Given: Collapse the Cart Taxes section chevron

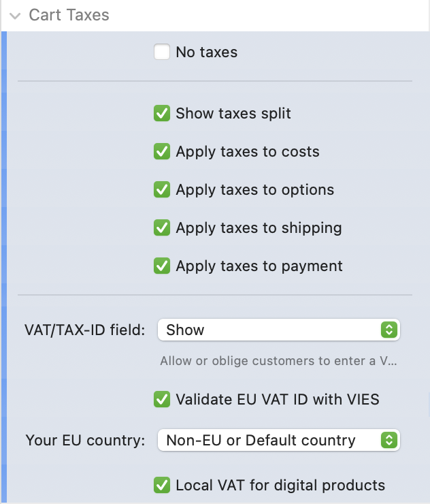Looking at the screenshot, I should tap(15, 16).
